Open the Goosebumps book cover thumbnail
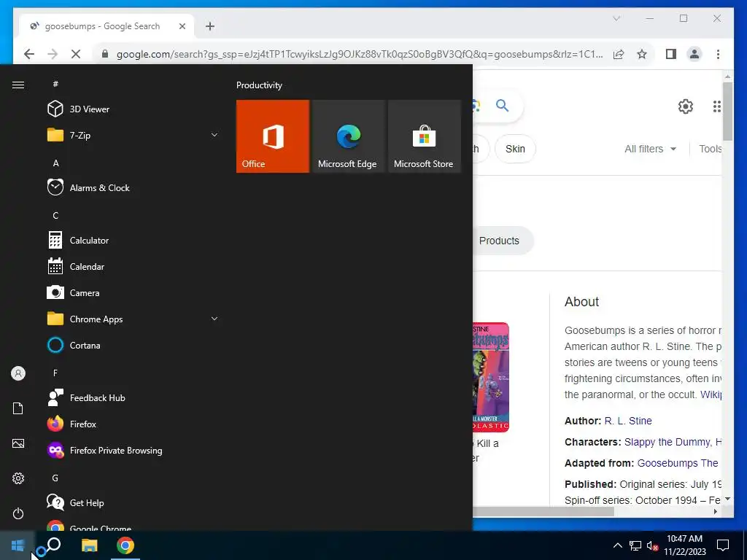This screenshot has height=560, width=747. [491, 377]
